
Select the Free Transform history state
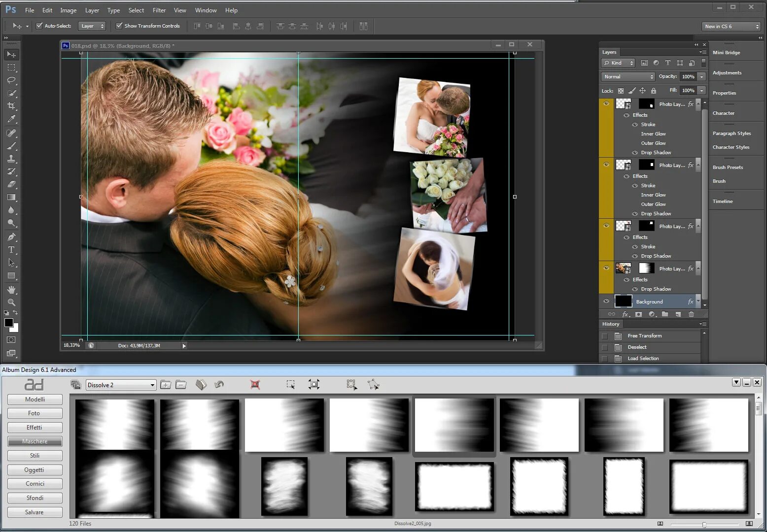(644, 336)
